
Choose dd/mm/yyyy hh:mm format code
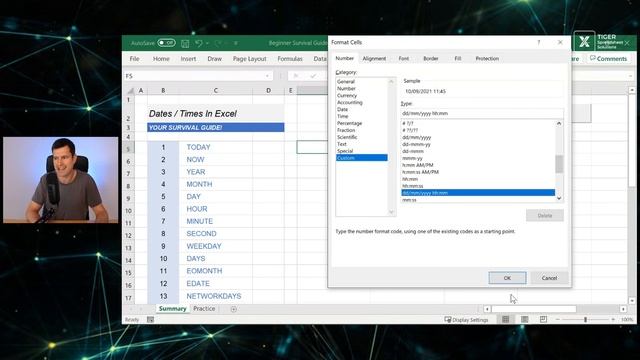click(478, 193)
